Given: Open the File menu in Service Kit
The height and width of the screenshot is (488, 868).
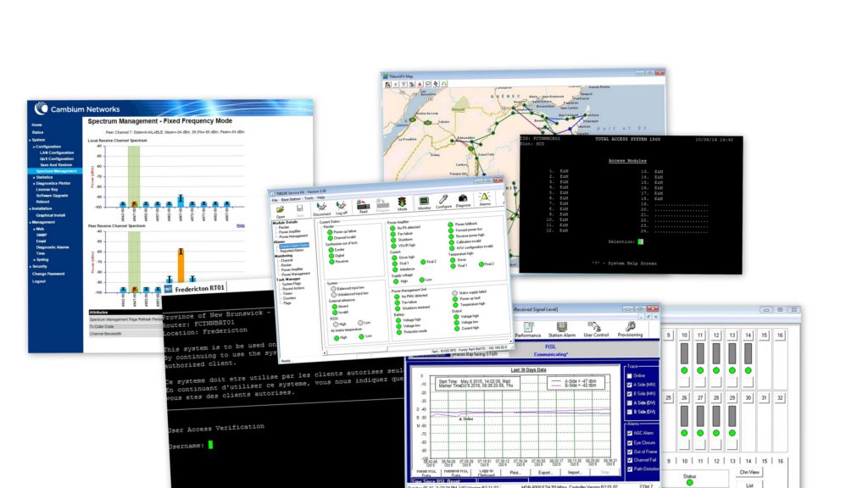Looking at the screenshot, I should click(275, 200).
